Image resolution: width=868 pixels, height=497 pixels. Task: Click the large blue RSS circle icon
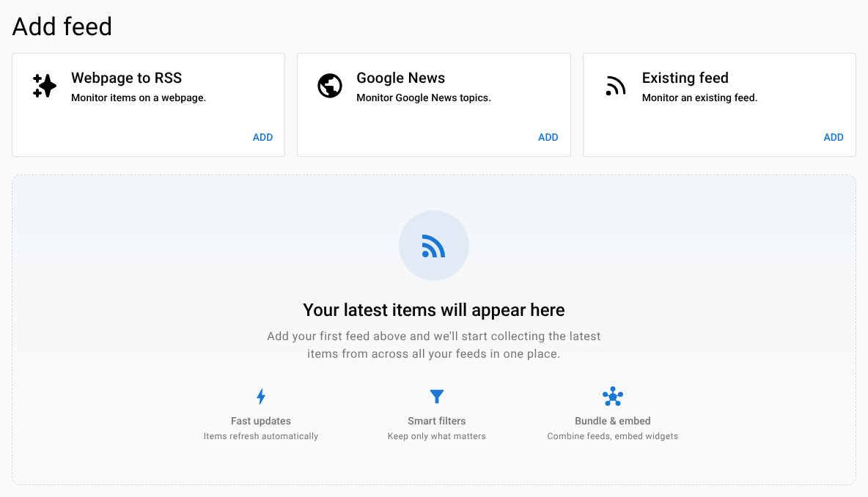click(433, 246)
